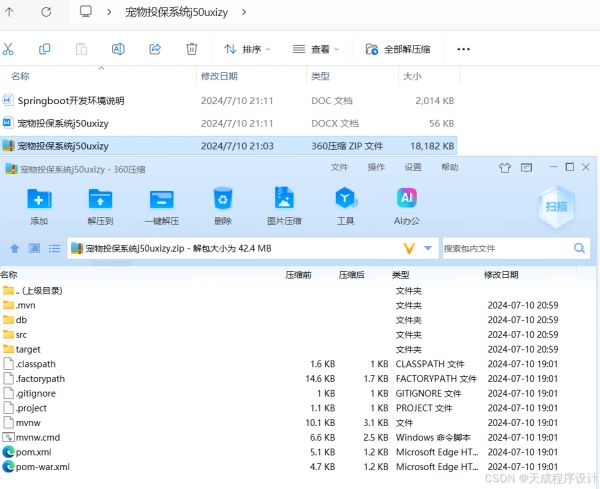Click the 一键解压 one-click extract icon
600x489 pixels.
point(162,200)
